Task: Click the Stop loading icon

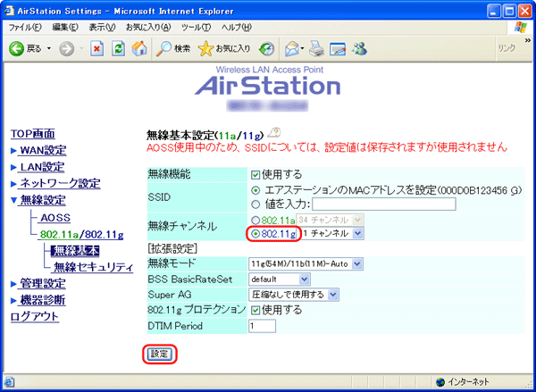Action: (97, 49)
